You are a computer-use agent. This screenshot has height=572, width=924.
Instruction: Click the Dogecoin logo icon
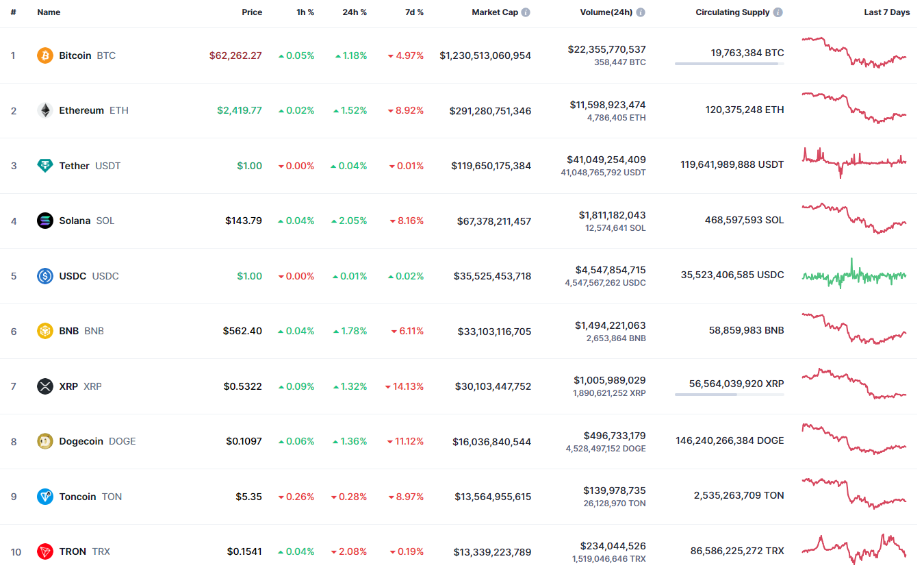[x=45, y=441]
